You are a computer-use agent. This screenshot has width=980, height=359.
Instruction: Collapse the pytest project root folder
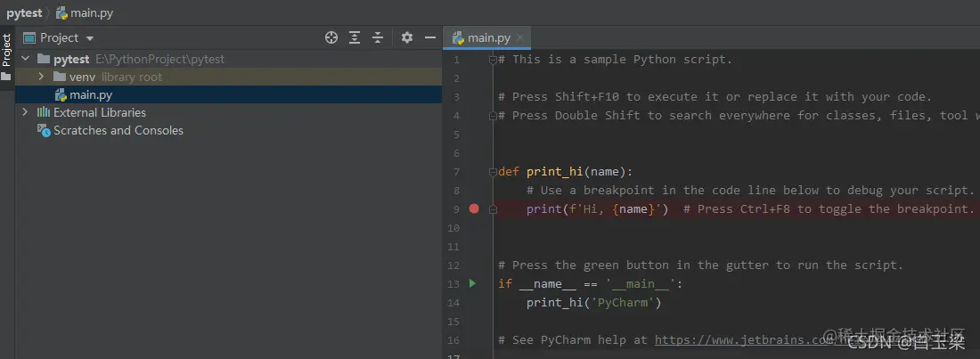[x=26, y=59]
